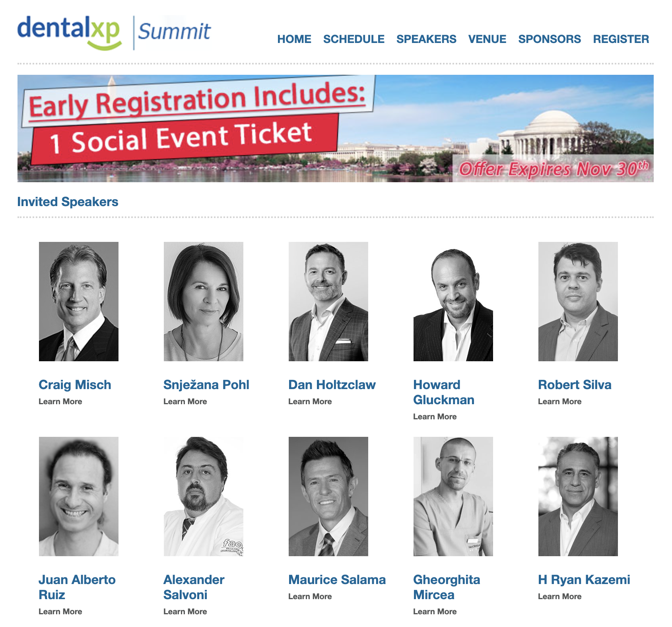Select Maurice Salama's portrait thumbnail
Screen dimensions: 672x627
pos(328,497)
